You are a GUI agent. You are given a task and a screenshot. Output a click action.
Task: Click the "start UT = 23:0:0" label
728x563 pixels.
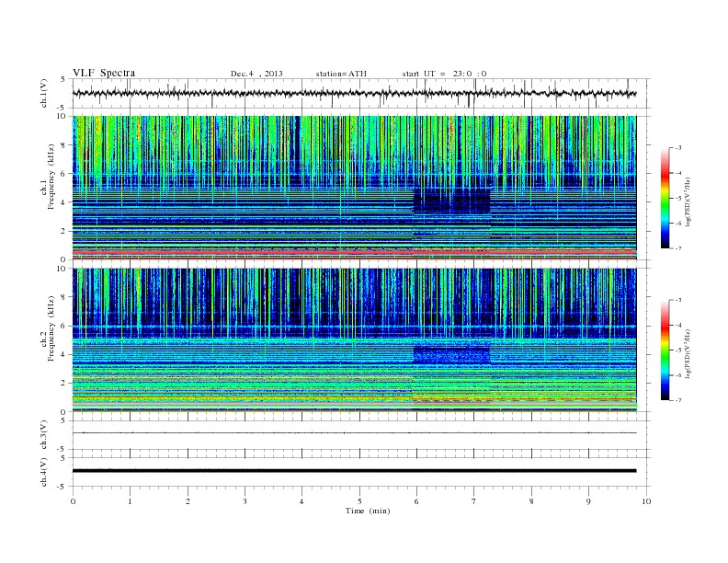[x=444, y=74]
